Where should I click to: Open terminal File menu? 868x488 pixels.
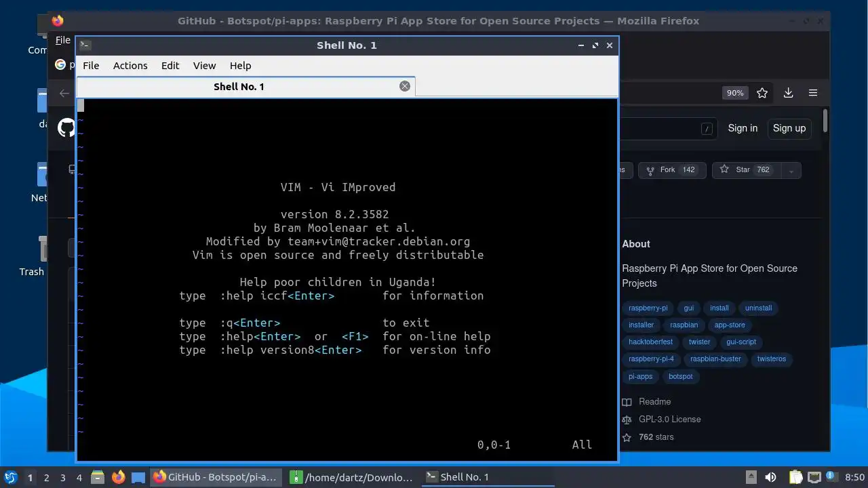coord(91,66)
